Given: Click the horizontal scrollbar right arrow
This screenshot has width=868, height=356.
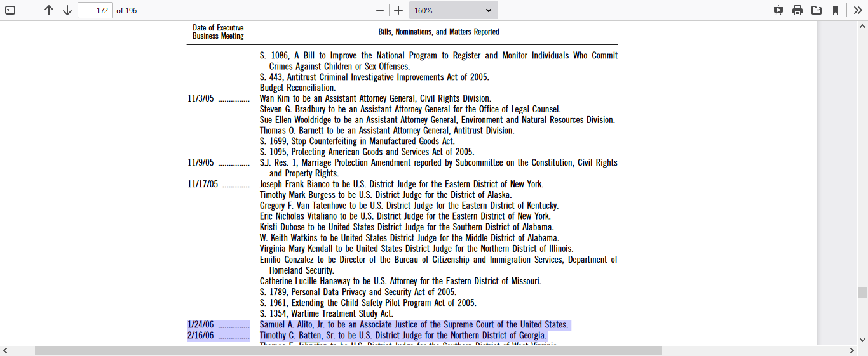Looking at the screenshot, I should (x=852, y=350).
